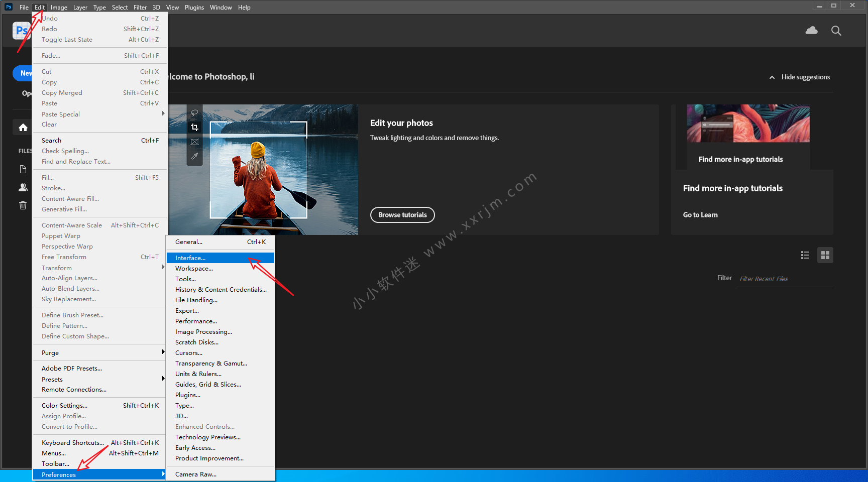Open the Plugins menu
Screen dimensions: 868x482
(x=194, y=7)
